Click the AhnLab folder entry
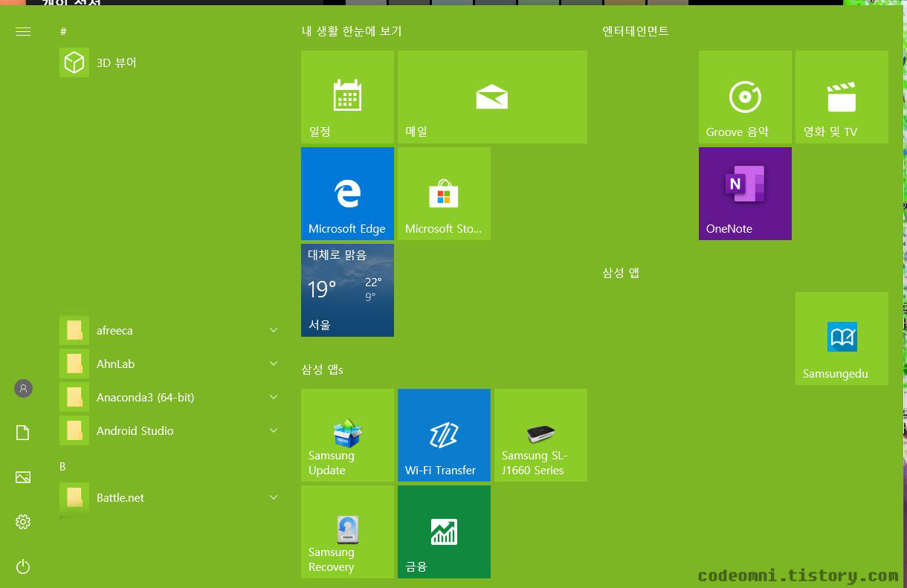 coord(171,364)
